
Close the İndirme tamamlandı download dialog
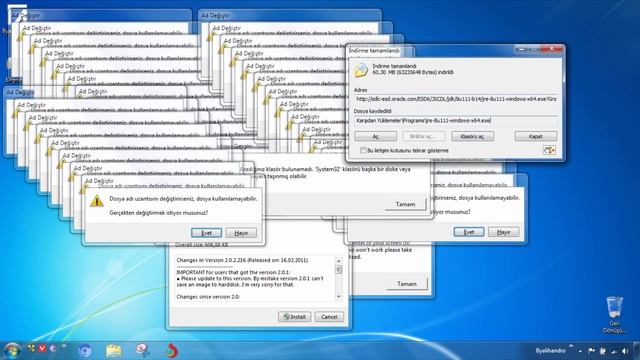(551, 49)
